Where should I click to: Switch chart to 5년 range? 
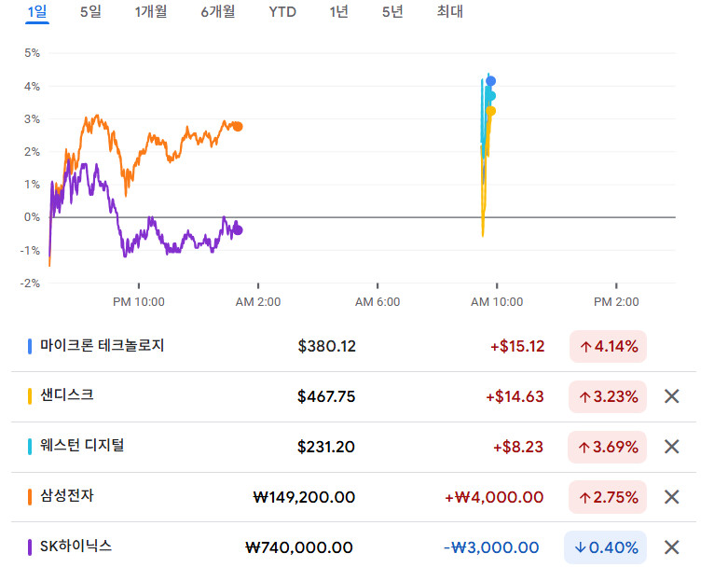[392, 12]
